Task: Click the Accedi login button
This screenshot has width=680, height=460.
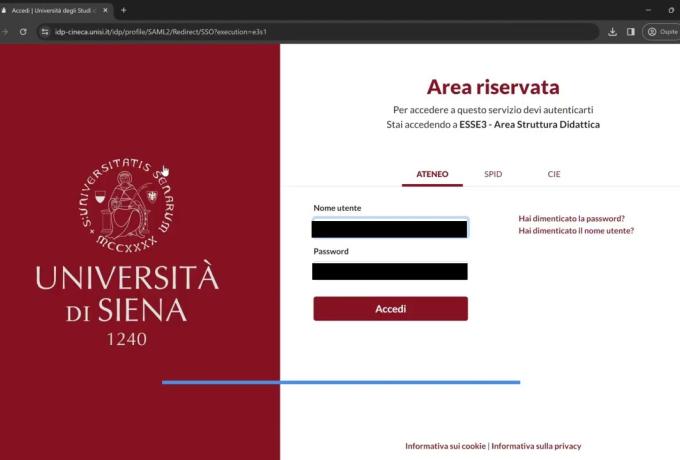Action: pos(390,309)
